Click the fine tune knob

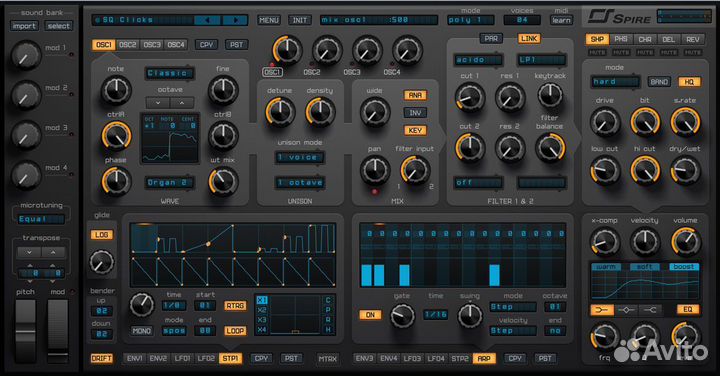(x=223, y=90)
